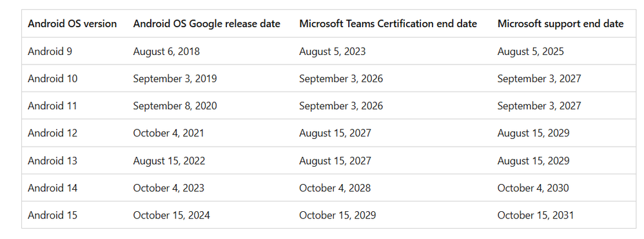Select the Android 10 row label
This screenshot has height=239, width=644.
pos(53,79)
